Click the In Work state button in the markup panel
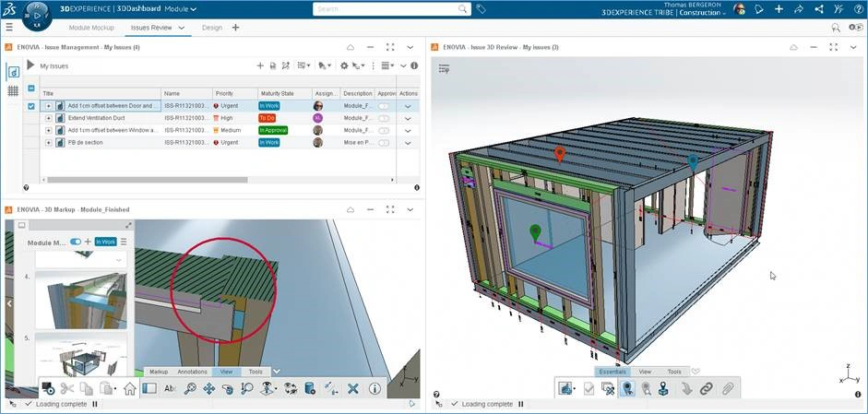Viewport: 868px width, 414px height. tap(105, 242)
